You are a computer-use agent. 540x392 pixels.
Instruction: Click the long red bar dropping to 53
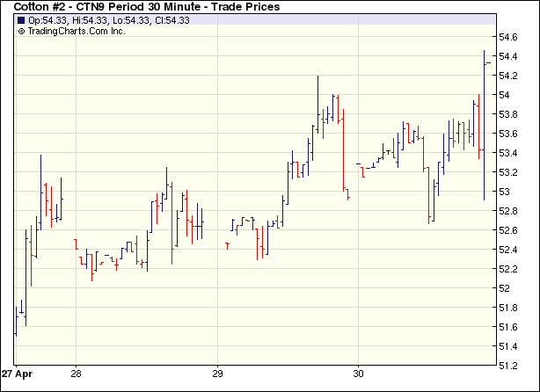(340, 145)
